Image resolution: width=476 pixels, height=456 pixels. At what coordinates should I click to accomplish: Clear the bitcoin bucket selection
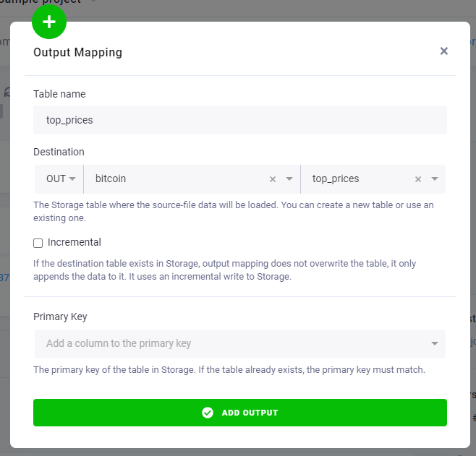(273, 179)
